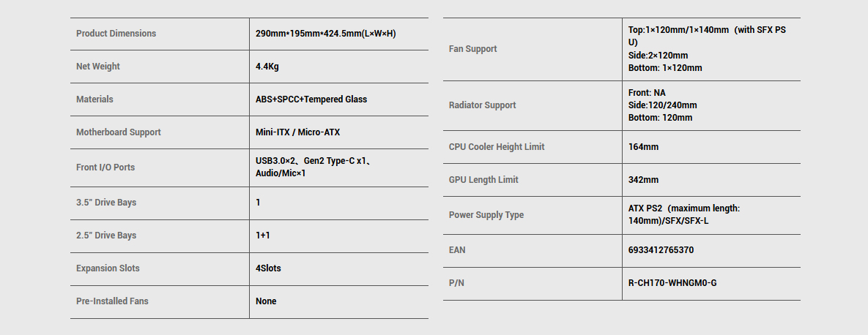Click the Fan Support label

click(472, 49)
